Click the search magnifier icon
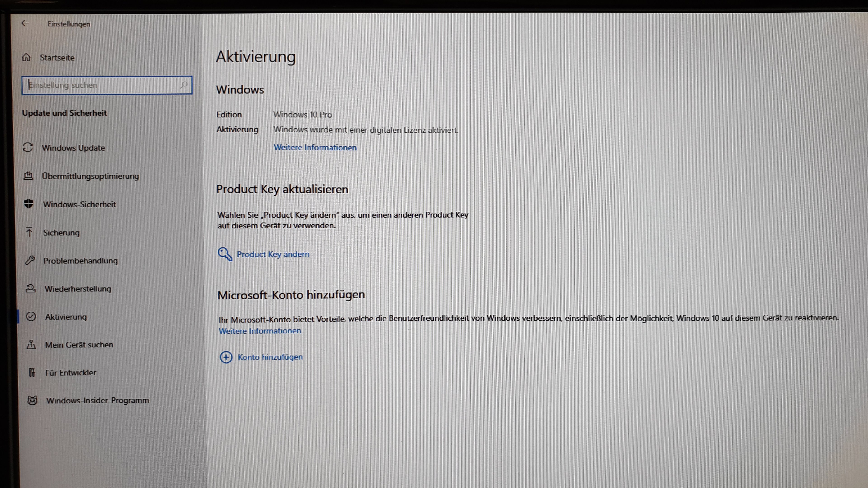868x488 pixels. point(184,85)
